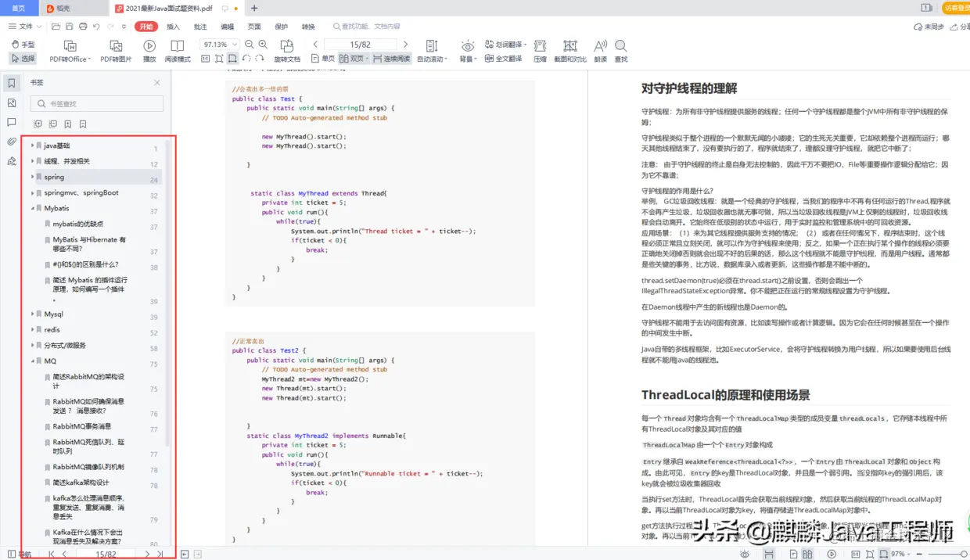The width and height of the screenshot is (970, 560).
Task: Switch to 单页 single page view
Action: point(323,59)
